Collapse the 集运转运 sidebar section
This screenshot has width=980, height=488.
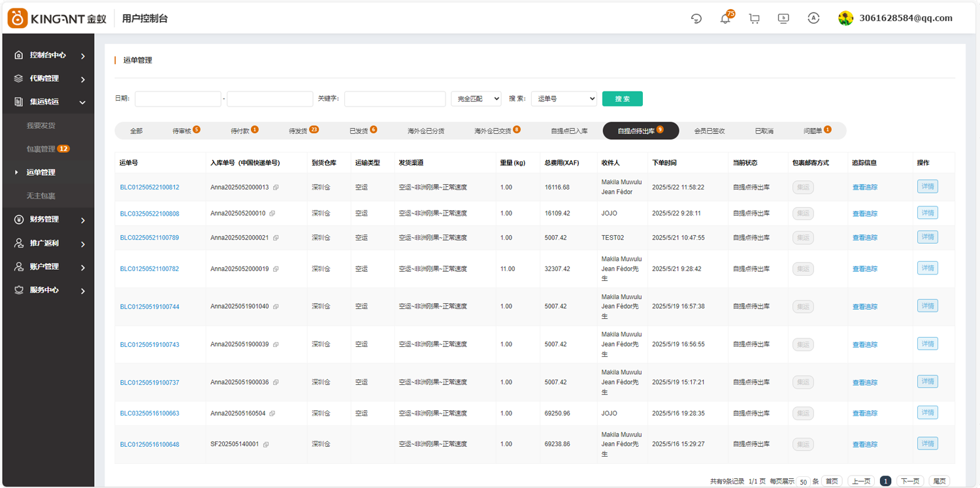point(50,102)
